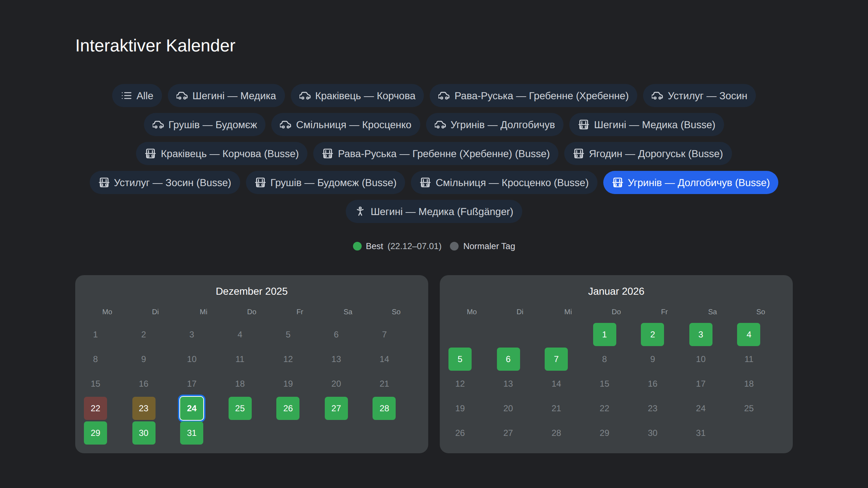Click car icon of Краківець — Корчова filter
868x488 pixels.
(305, 96)
